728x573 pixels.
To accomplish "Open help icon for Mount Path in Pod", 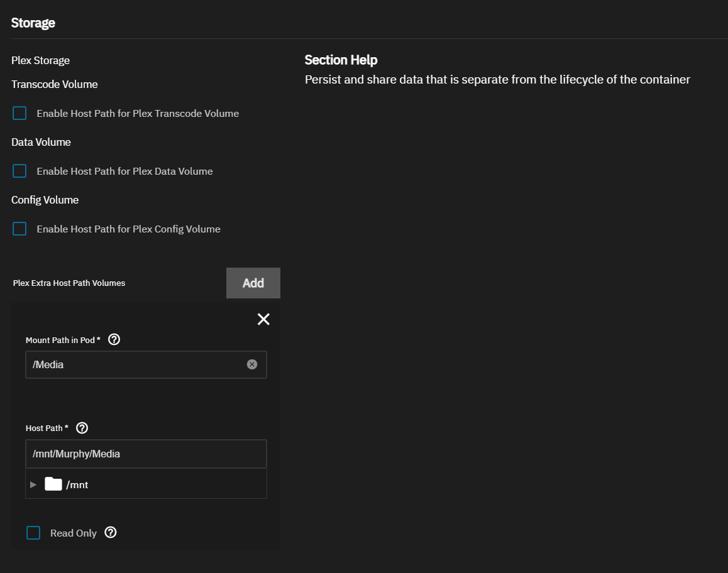I will [x=114, y=340].
